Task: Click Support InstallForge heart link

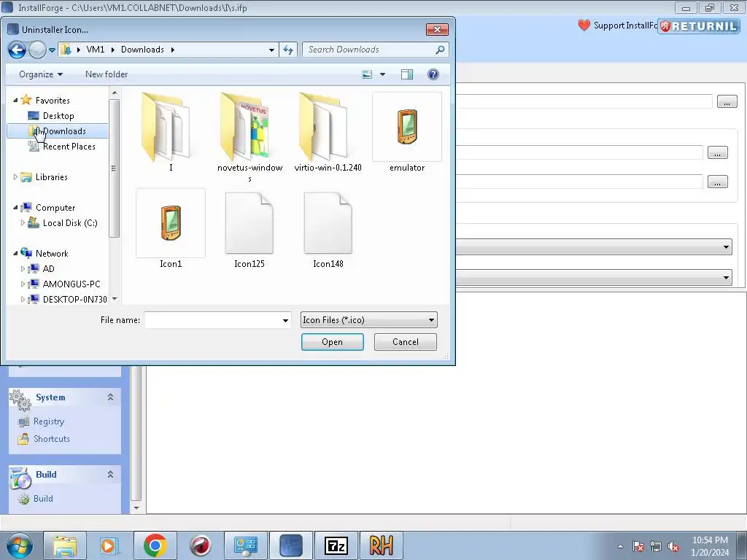Action: tap(617, 26)
